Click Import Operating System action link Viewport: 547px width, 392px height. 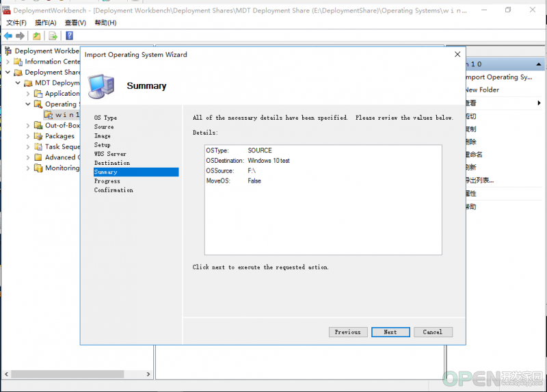499,77
